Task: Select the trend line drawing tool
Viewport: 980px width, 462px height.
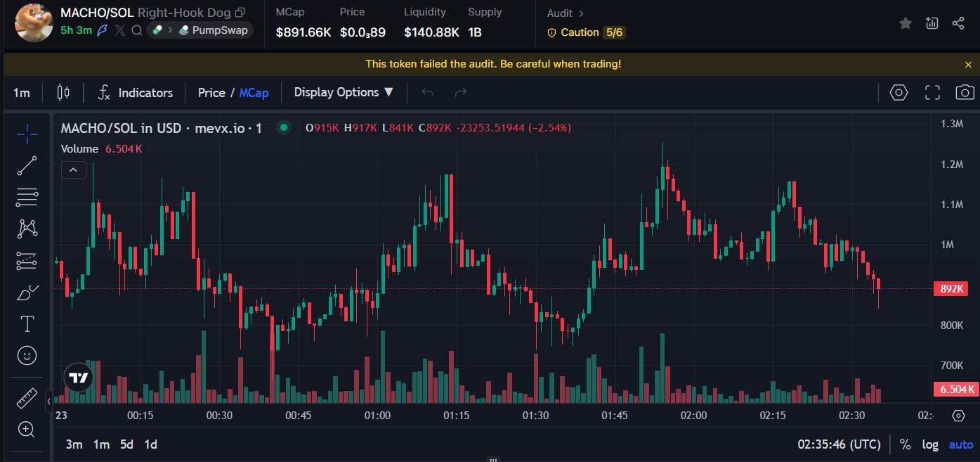Action: pyautogui.click(x=27, y=166)
